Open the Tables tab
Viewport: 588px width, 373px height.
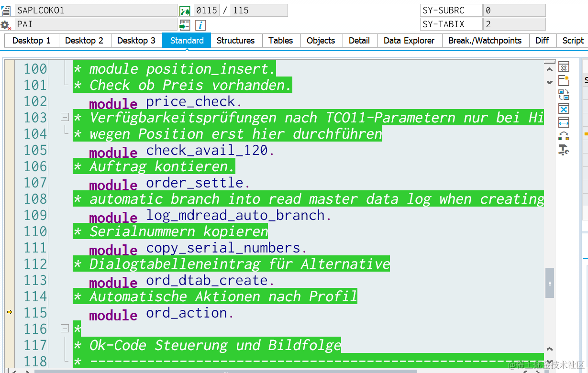[281, 41]
